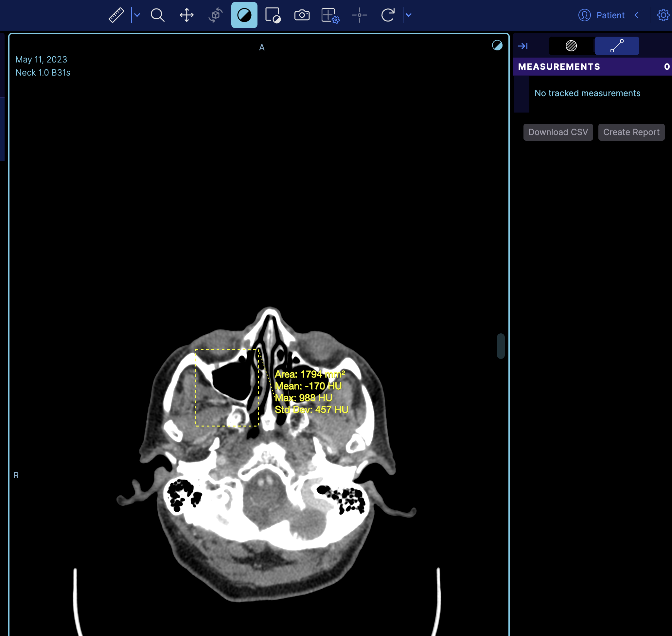
Task: Expand the measurement tool dropdown arrow
Action: pyautogui.click(x=137, y=15)
